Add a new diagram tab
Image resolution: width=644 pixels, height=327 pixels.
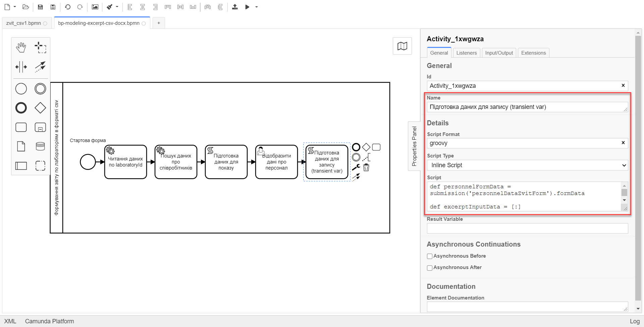point(159,23)
